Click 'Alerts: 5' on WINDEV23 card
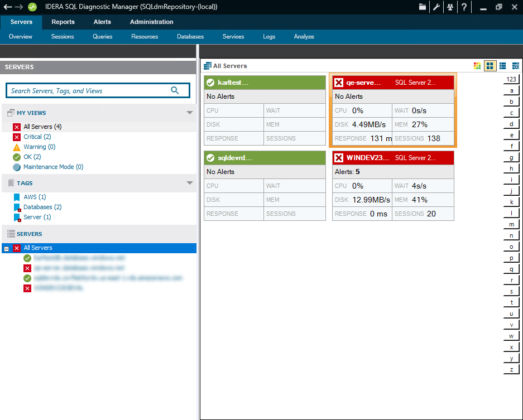 (347, 172)
